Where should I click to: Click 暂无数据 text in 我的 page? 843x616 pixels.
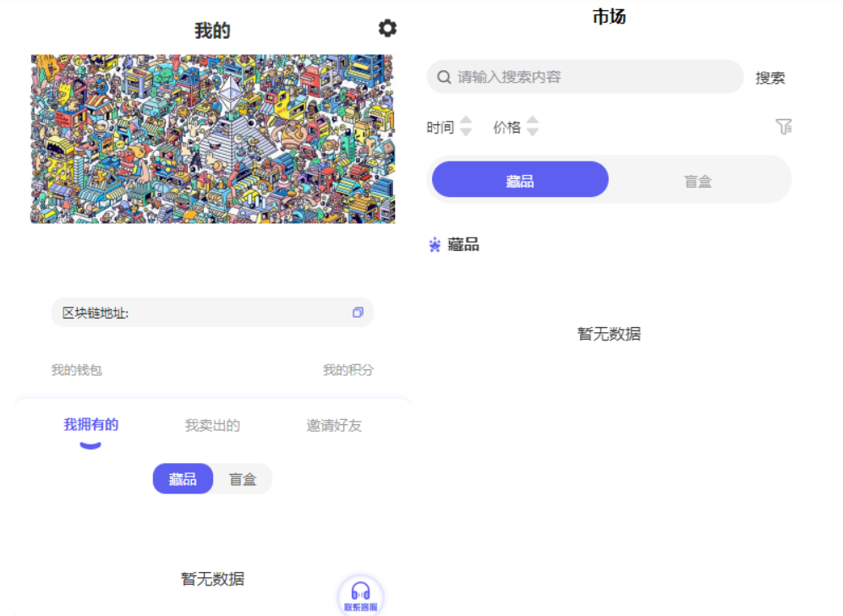tap(212, 579)
